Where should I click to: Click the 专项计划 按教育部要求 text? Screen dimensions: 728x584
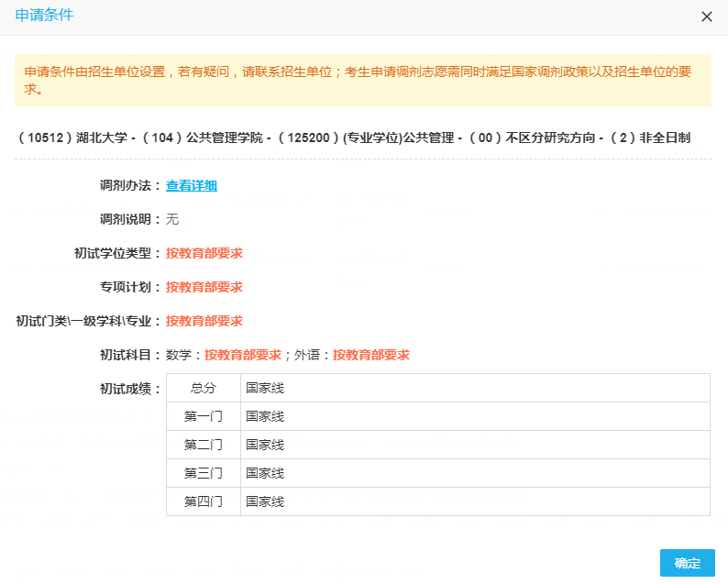coord(204,287)
